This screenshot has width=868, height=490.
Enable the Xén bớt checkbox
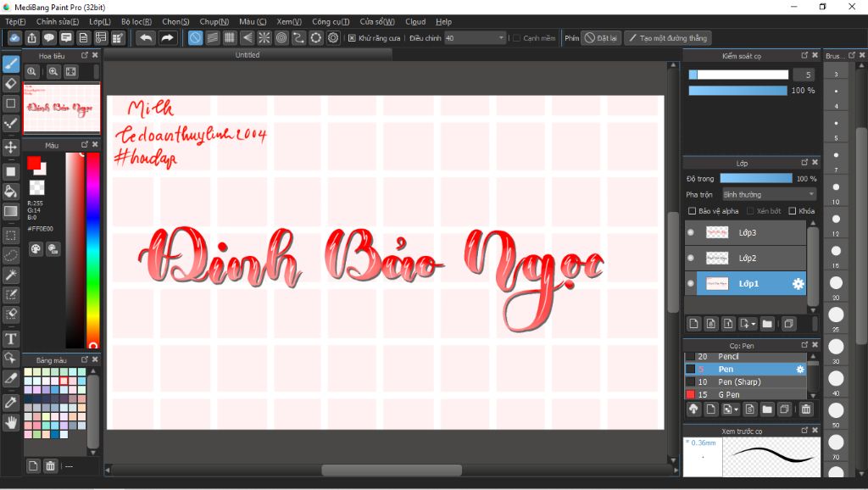click(x=750, y=211)
